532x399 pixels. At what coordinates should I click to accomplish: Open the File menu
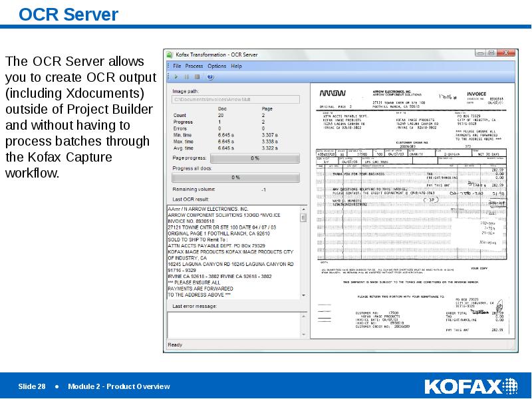[x=176, y=66]
